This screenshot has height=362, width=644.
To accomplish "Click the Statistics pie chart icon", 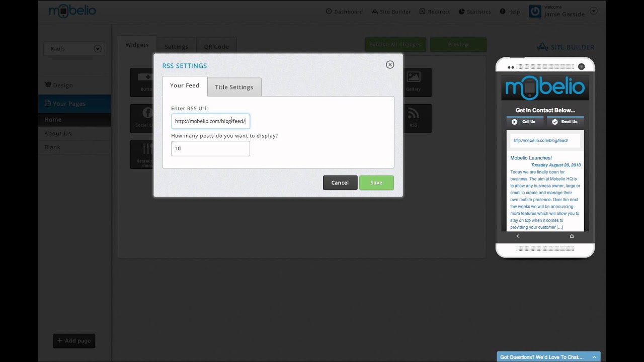I will pos(462,12).
